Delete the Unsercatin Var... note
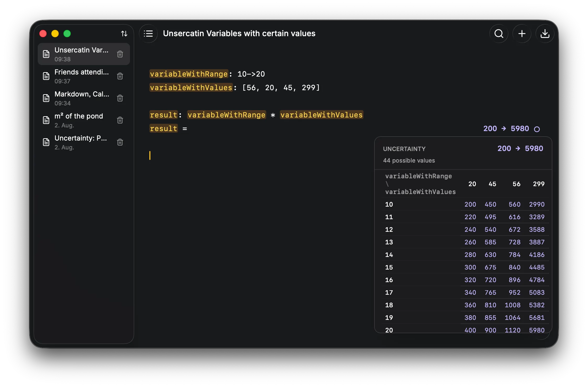The height and width of the screenshot is (387, 588). (120, 54)
